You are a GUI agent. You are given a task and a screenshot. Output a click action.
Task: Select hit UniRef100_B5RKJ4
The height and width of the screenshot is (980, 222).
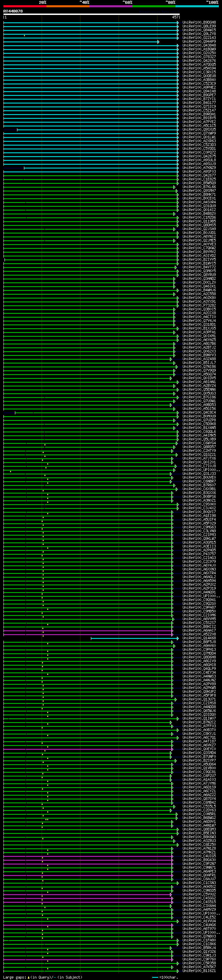pos(199,948)
